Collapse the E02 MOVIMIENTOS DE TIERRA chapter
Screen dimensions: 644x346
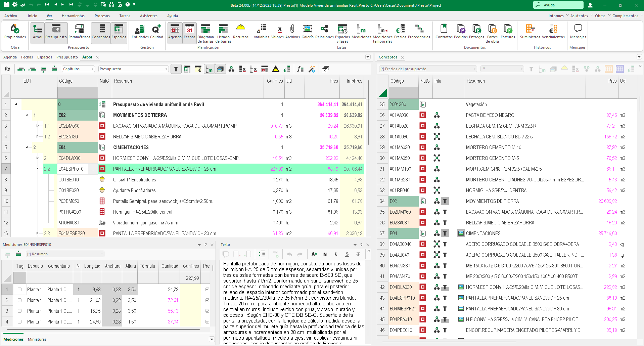(x=27, y=115)
